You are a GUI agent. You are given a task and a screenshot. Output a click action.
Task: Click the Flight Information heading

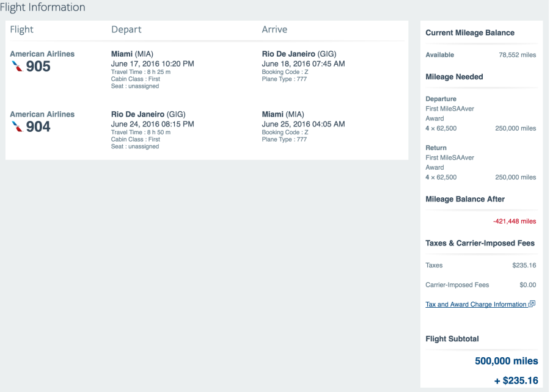pos(43,7)
